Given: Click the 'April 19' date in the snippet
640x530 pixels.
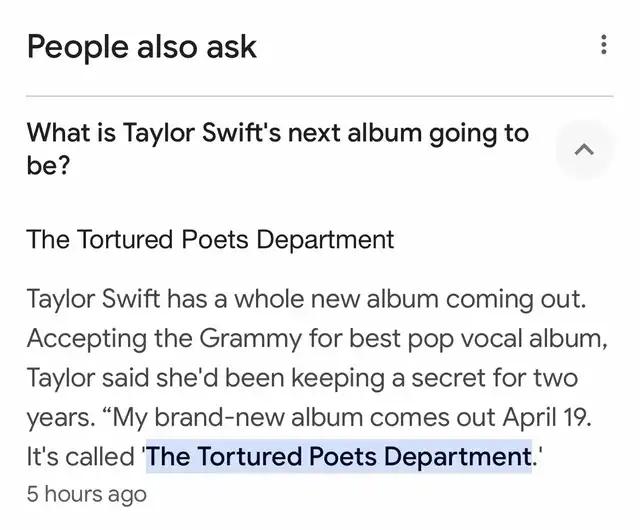Looking at the screenshot, I should 547,417.
